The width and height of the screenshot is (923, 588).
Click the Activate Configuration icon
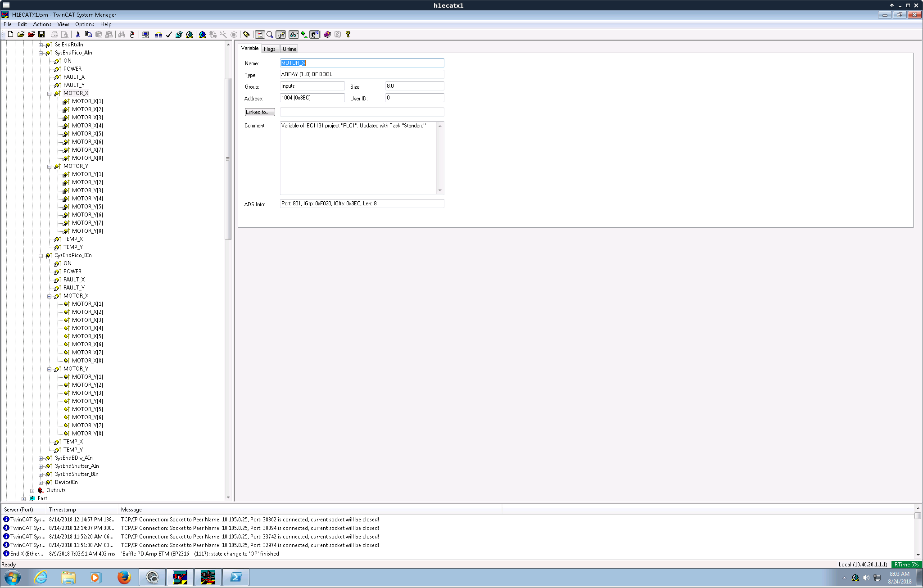(x=179, y=34)
